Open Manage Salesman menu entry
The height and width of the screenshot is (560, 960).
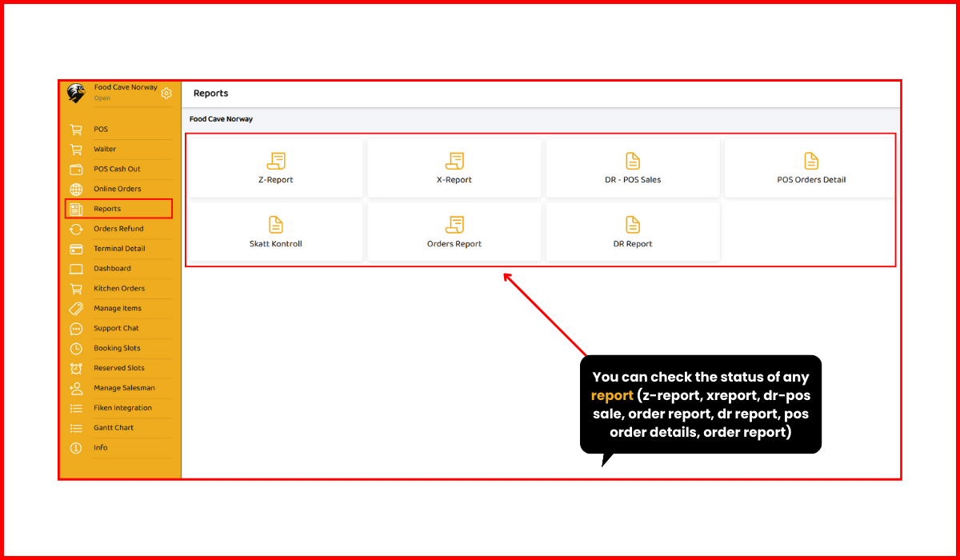pyautogui.click(x=124, y=388)
